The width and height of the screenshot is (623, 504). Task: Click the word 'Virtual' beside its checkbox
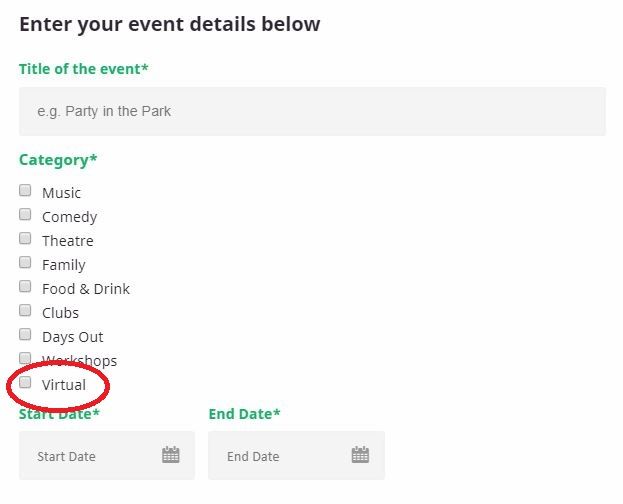[64, 385]
